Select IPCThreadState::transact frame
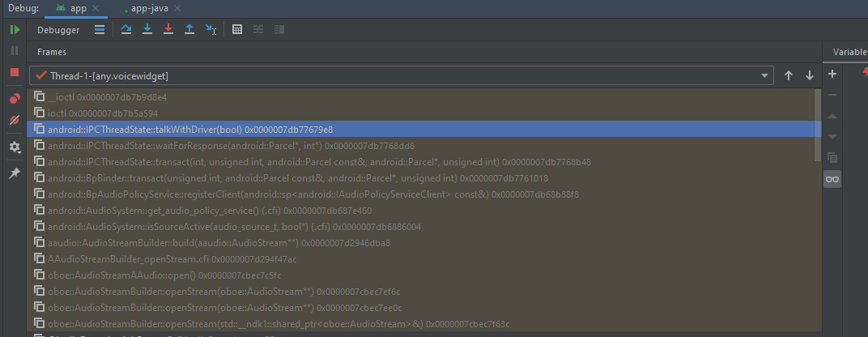Viewport: 868px width, 337px height. (421, 162)
